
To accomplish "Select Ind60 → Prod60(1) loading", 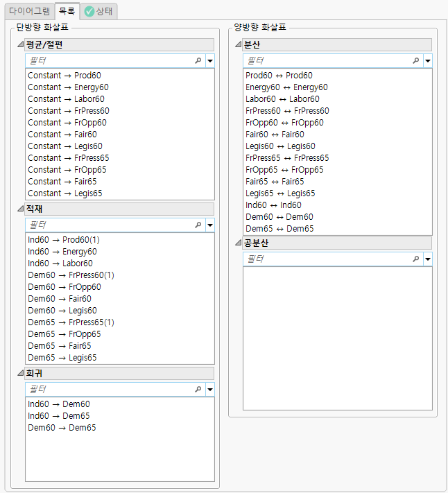I will pos(120,240).
